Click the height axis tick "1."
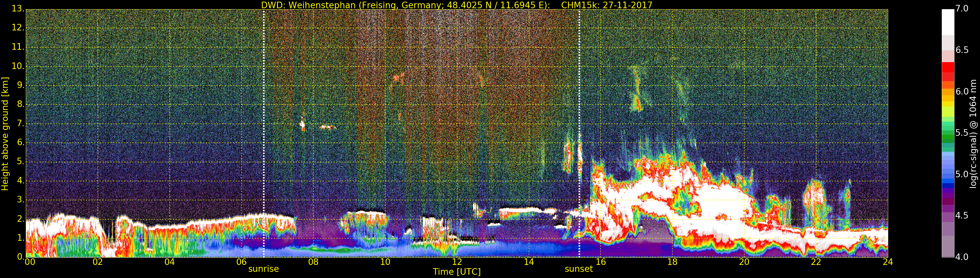The image size is (980, 278). point(21,238)
